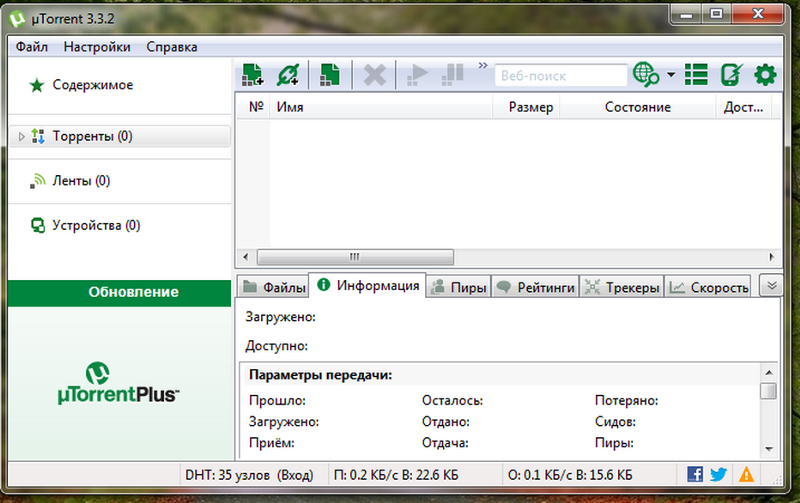The image size is (800, 503).
Task: Open the Настройки menu
Action: tap(97, 47)
